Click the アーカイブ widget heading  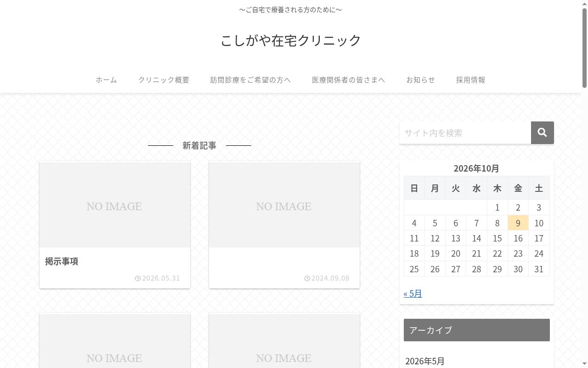(477, 330)
